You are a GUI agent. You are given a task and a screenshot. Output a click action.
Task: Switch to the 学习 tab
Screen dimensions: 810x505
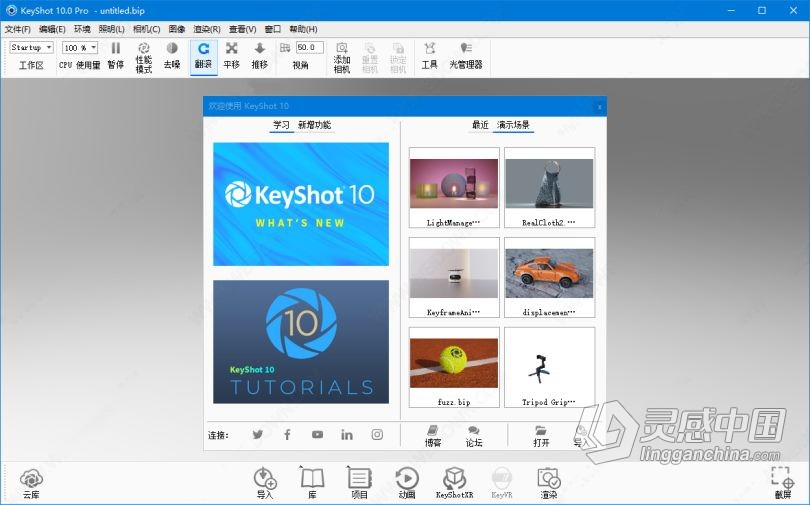click(x=282, y=125)
